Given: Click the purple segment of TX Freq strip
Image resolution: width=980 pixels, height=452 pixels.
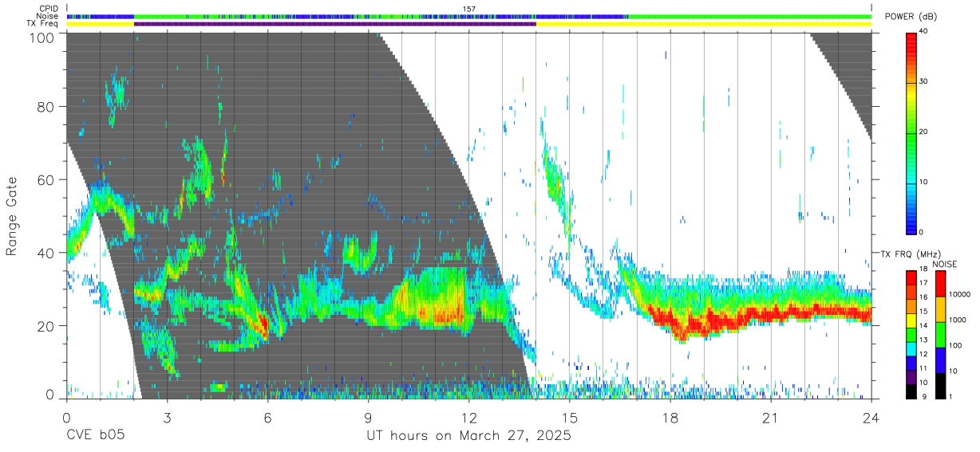Looking at the screenshot, I should coord(335,24).
